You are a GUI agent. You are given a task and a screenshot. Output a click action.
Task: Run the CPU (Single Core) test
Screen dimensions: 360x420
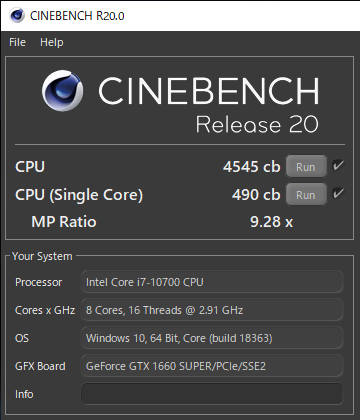pyautogui.click(x=306, y=194)
